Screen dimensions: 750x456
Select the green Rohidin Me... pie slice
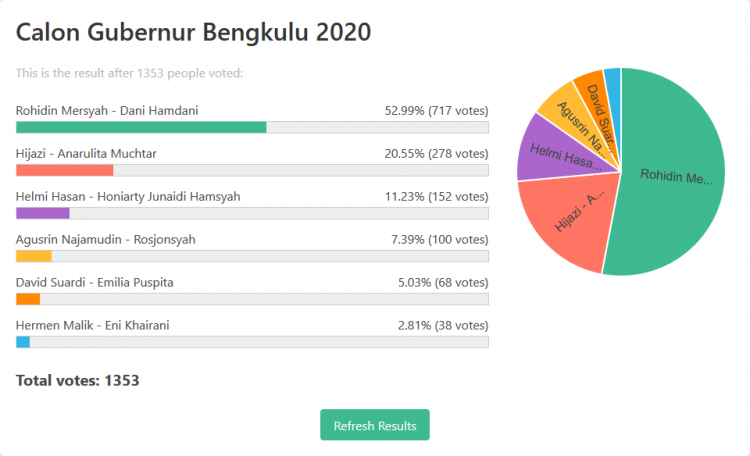tap(674, 177)
